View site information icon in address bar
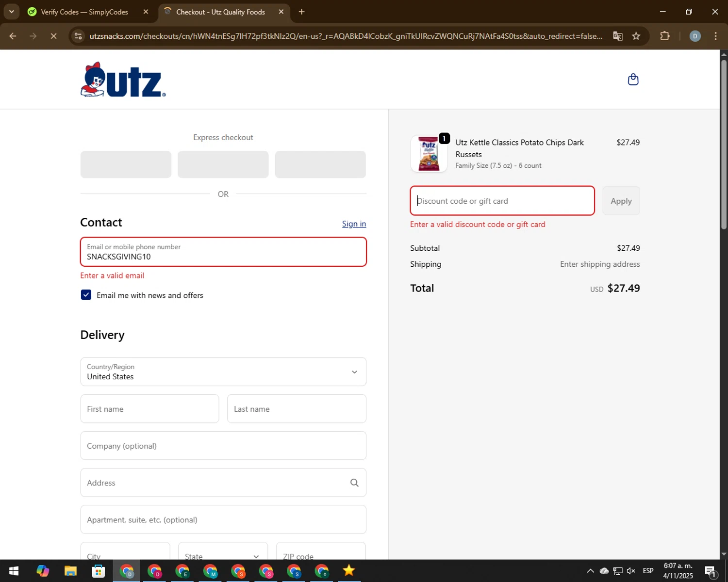This screenshot has height=582, width=728. coord(78,36)
